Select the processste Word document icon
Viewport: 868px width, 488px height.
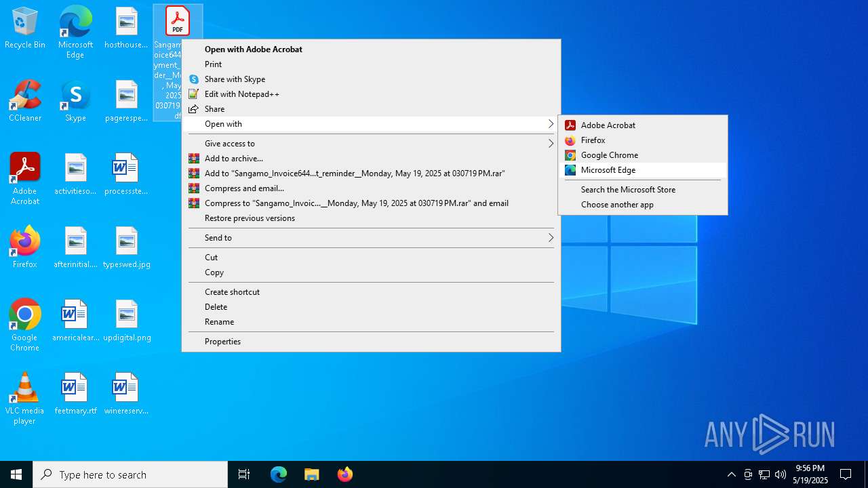pyautogui.click(x=126, y=175)
